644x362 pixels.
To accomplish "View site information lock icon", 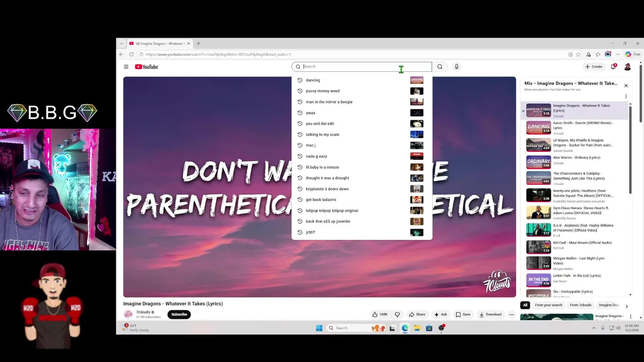I will point(142,54).
